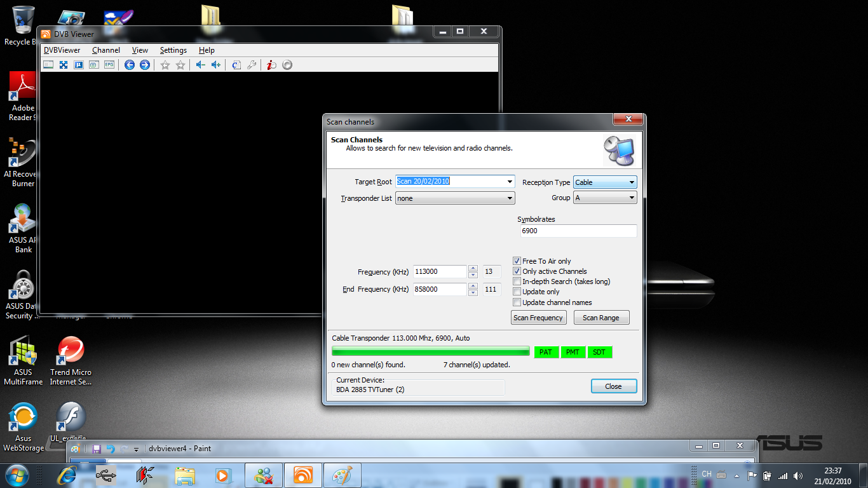This screenshot has height=488, width=868.
Task: Click the Scan Range button
Action: coord(601,318)
